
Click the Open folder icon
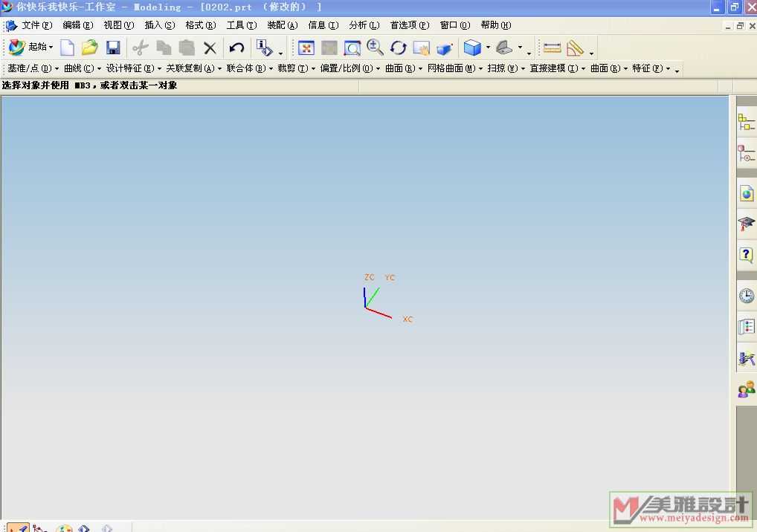(x=90, y=48)
